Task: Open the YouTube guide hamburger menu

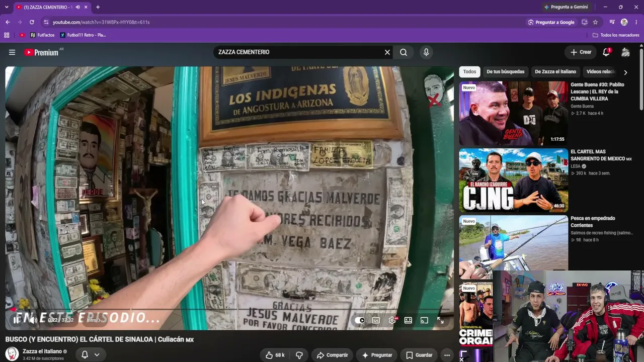Action: [x=12, y=52]
